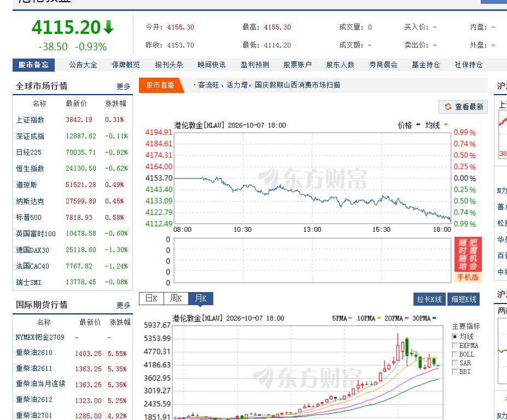This screenshot has height=420, width=507.
Task: Select the 月K chart tab
Action: 201,299
